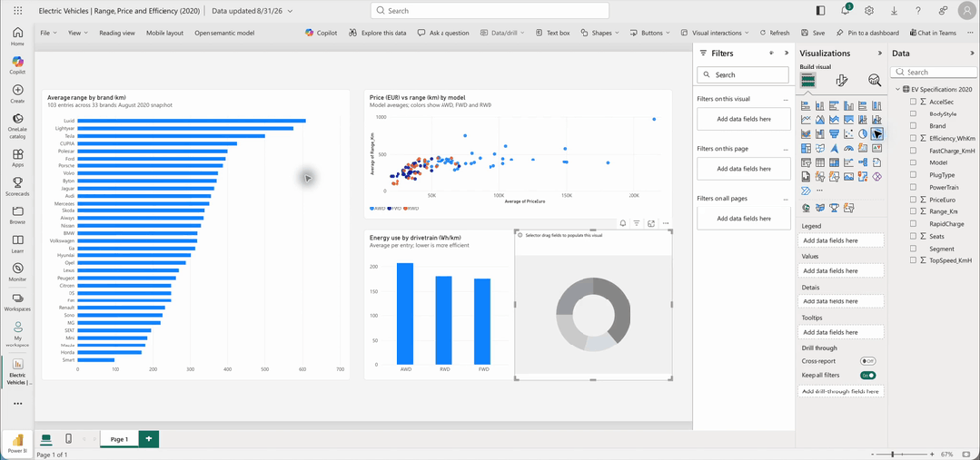This screenshot has width=980, height=460.
Task: Collapse the Visualizations pane
Action: click(880, 54)
